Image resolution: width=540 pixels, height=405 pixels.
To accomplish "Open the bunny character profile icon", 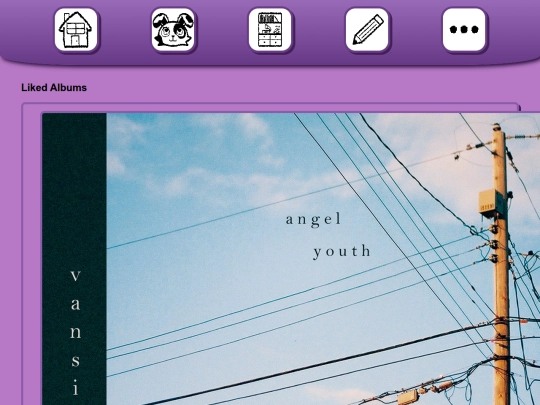I will [173, 30].
